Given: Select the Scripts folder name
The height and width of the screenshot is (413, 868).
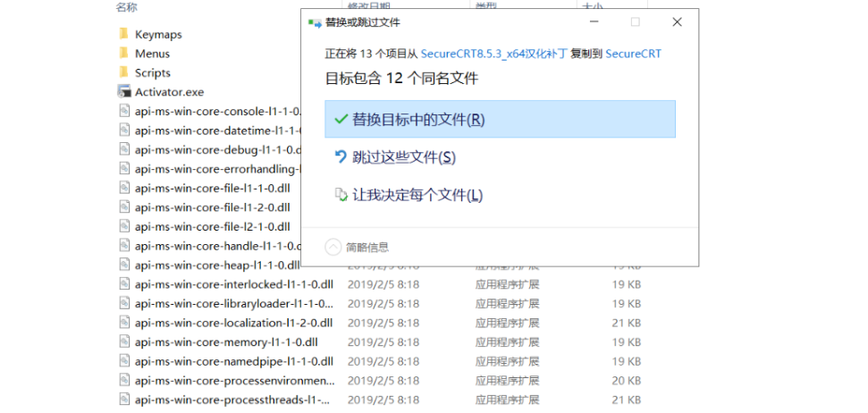Looking at the screenshot, I should pos(153,73).
